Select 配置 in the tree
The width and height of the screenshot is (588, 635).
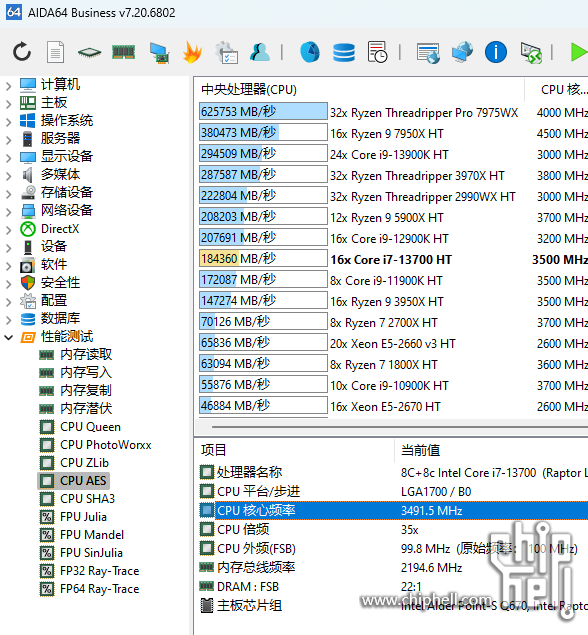click(54, 300)
